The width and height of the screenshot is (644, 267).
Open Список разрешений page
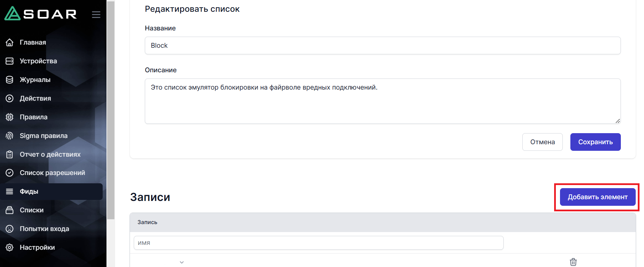pos(52,173)
